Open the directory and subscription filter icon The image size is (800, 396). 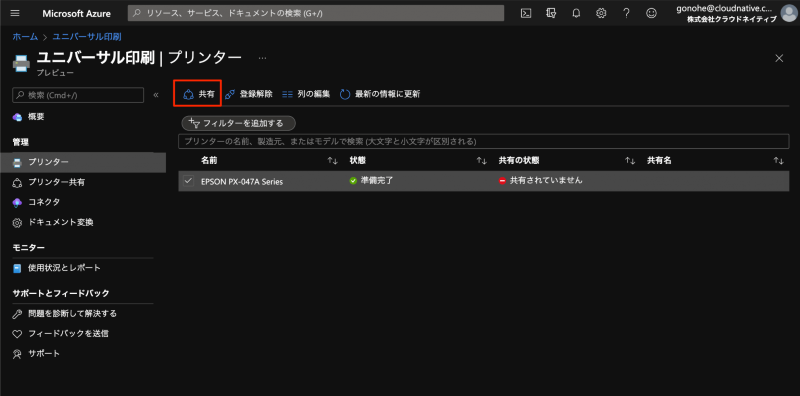(551, 13)
